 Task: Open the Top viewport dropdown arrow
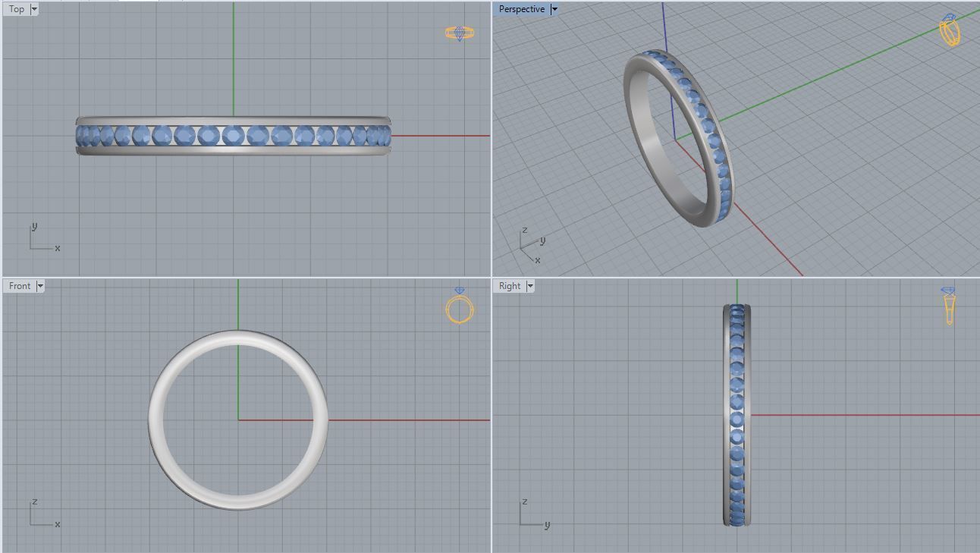click(34, 9)
